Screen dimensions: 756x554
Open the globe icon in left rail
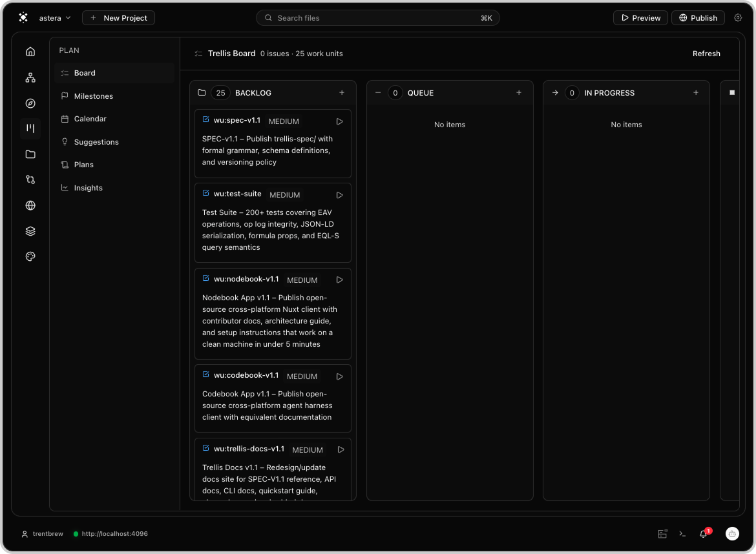tap(30, 206)
